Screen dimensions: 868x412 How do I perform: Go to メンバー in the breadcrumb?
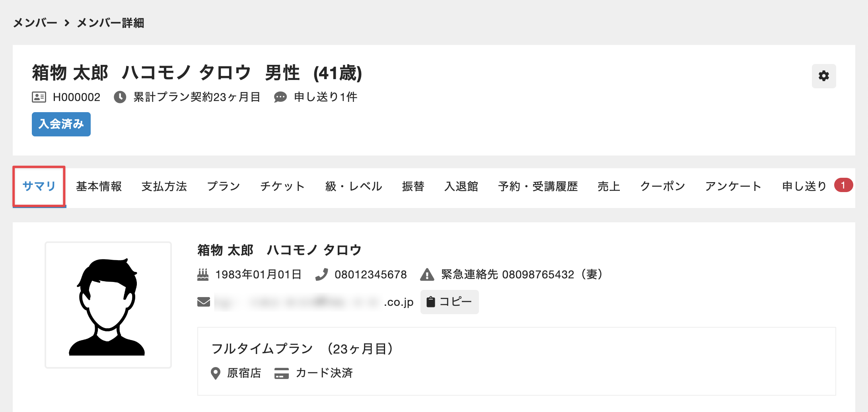coord(35,23)
